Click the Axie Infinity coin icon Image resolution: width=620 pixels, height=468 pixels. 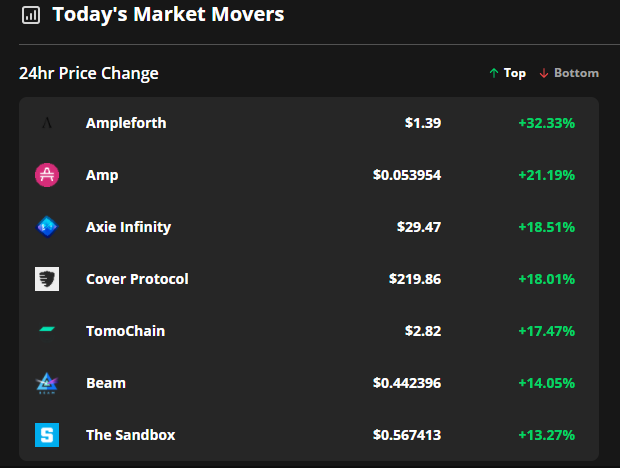coord(47,227)
